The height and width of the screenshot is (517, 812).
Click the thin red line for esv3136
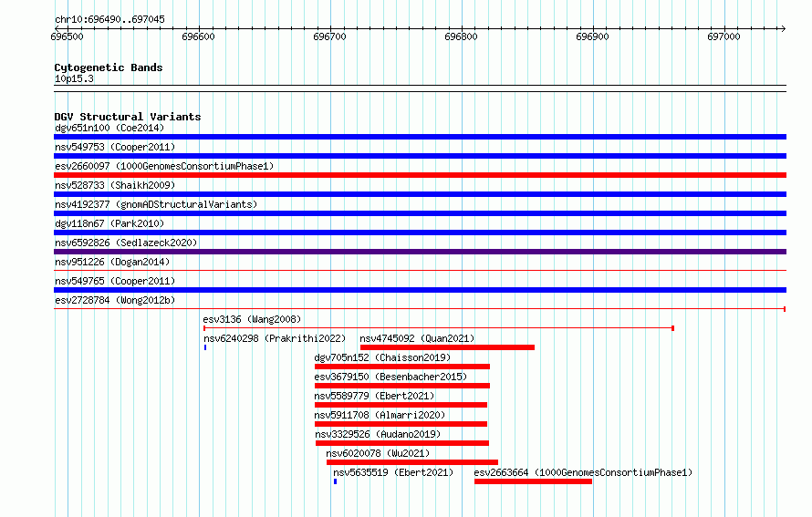point(439,328)
